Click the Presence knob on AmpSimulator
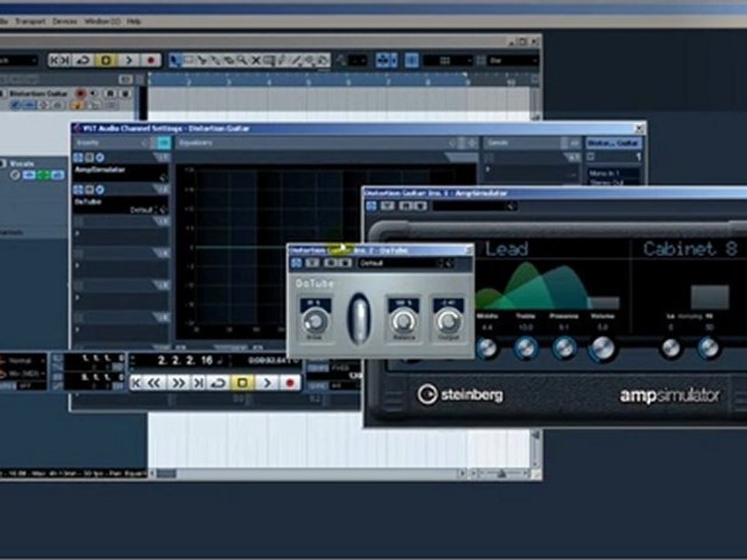The height and width of the screenshot is (560, 747). click(563, 348)
